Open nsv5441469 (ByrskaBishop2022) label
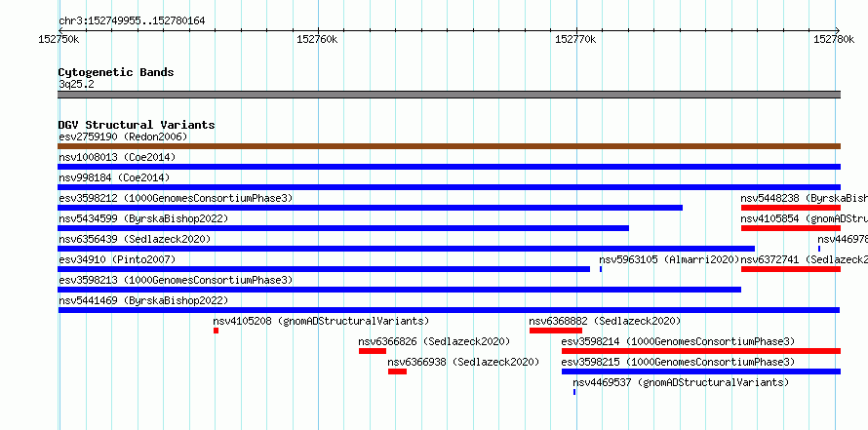 143,300
